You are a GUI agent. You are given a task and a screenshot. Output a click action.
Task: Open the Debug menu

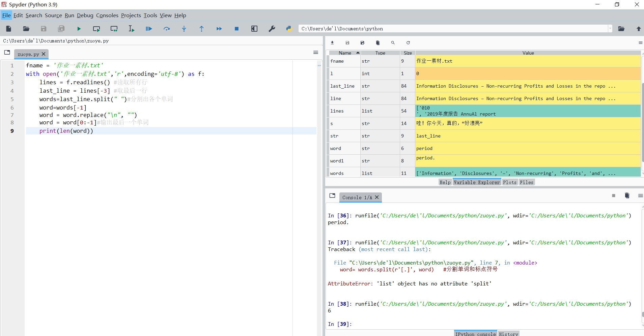[85, 15]
